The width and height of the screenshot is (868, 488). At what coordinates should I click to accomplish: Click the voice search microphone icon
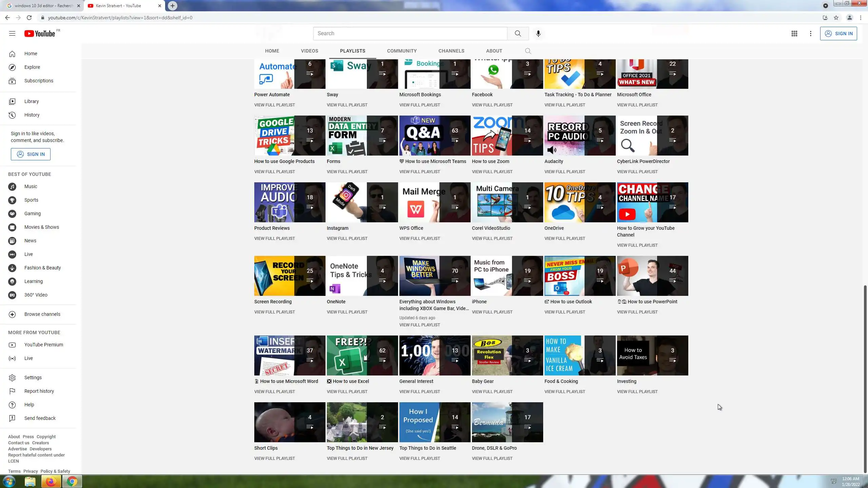pos(538,33)
